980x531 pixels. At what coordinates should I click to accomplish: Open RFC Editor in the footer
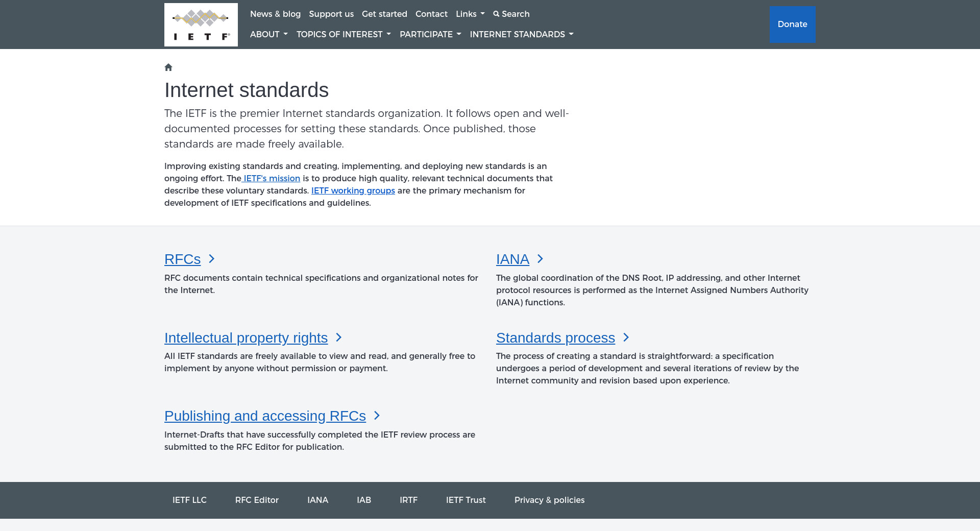pyautogui.click(x=257, y=500)
